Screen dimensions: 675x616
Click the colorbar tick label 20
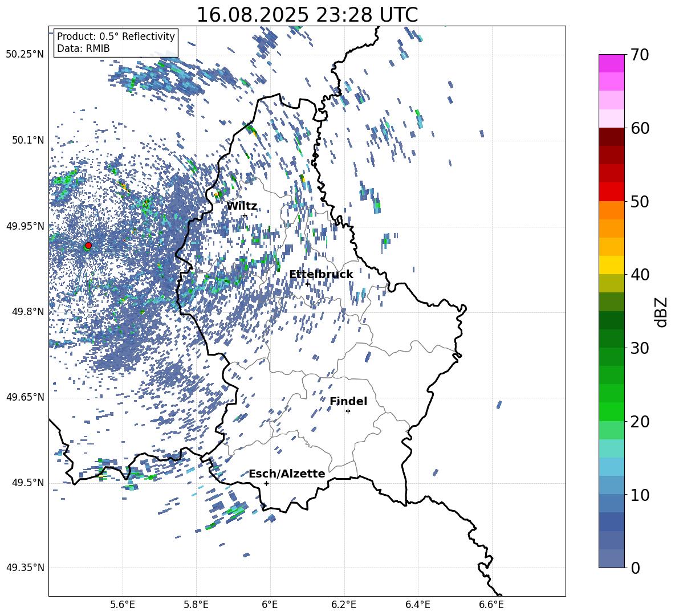[x=640, y=421]
